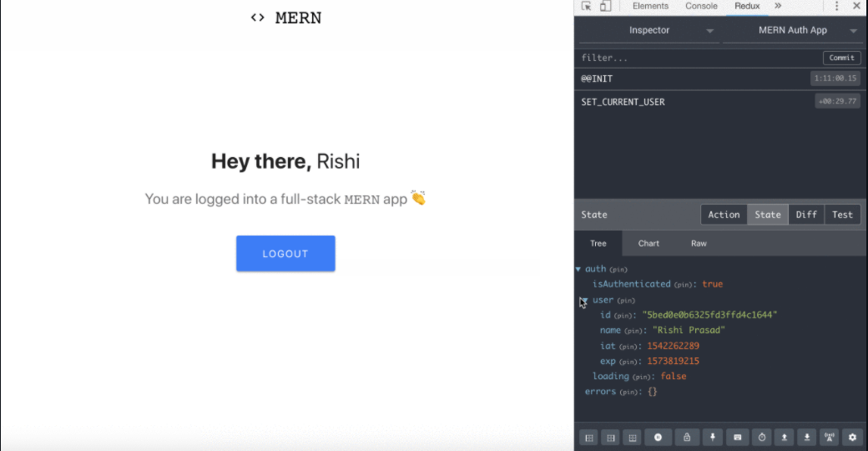Toggle device toolbar icon in DevTools
The width and height of the screenshot is (868, 451).
coord(605,6)
